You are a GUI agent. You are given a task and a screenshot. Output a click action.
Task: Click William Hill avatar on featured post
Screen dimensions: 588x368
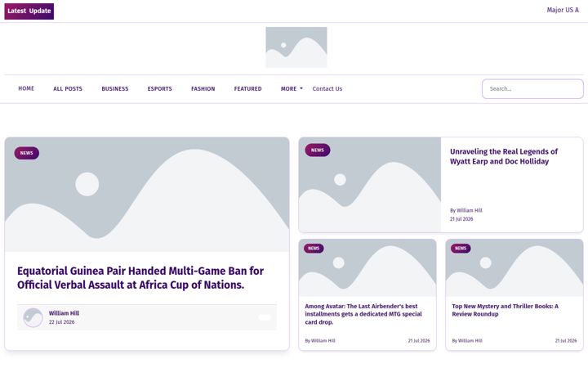pyautogui.click(x=33, y=317)
